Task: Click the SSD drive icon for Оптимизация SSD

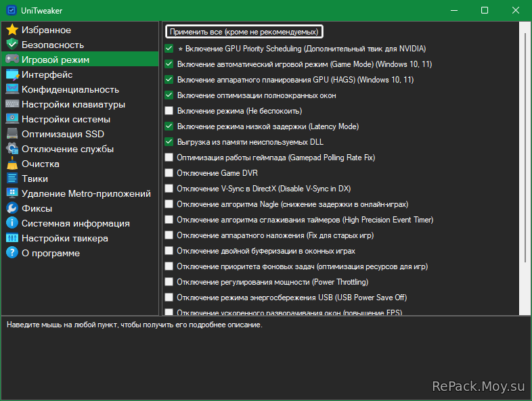Action: pos(12,134)
